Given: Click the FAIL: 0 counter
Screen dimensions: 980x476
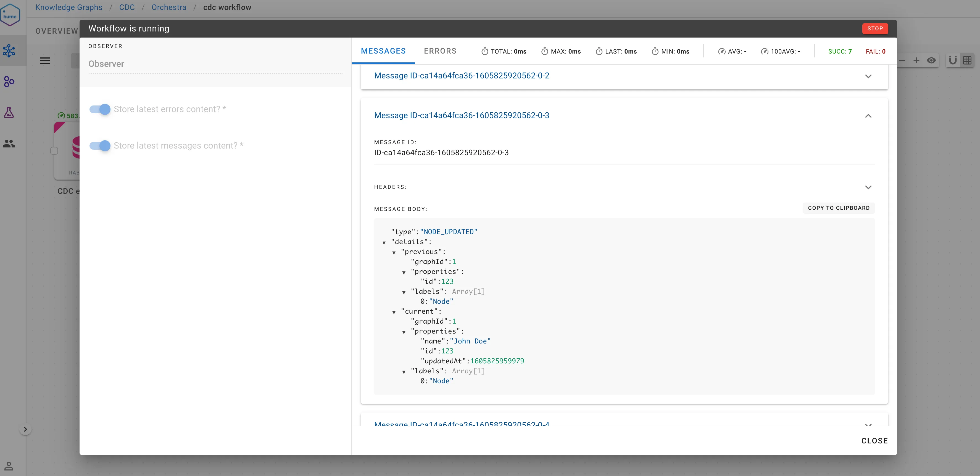Looking at the screenshot, I should tap(875, 51).
